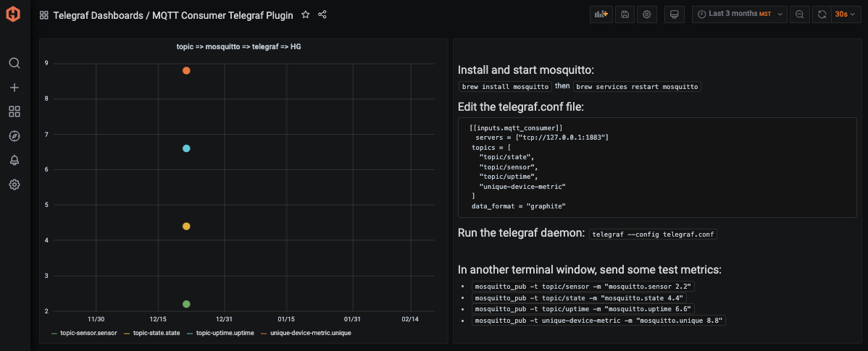Image resolution: width=868 pixels, height=351 pixels.
Task: Click the 12/15 x-axis date label
Action: point(158,319)
